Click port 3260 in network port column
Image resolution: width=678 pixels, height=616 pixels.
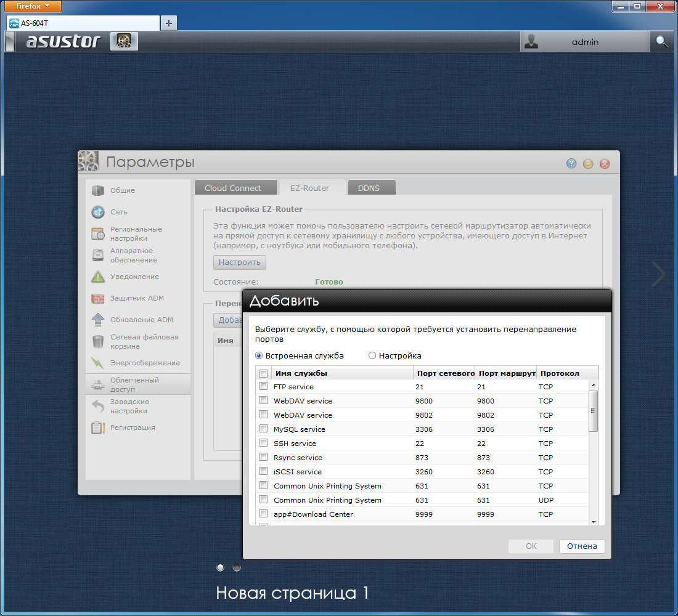(x=424, y=472)
